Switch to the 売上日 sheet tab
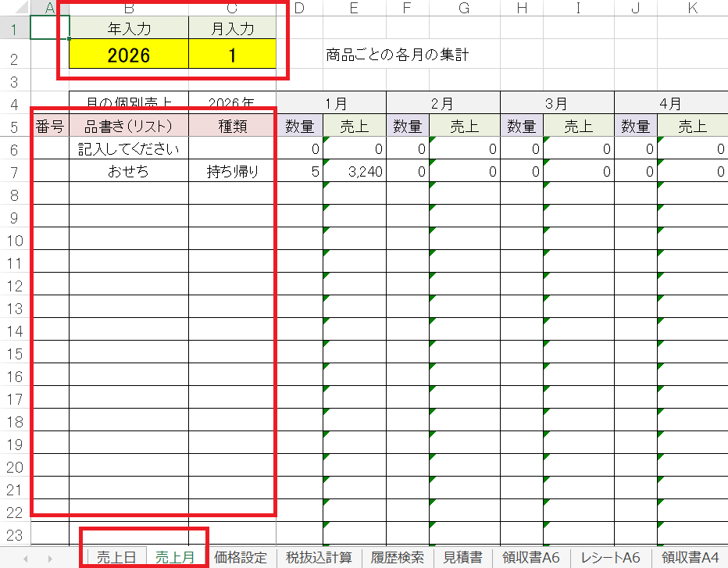The width and height of the screenshot is (728, 568). pyautogui.click(x=116, y=558)
